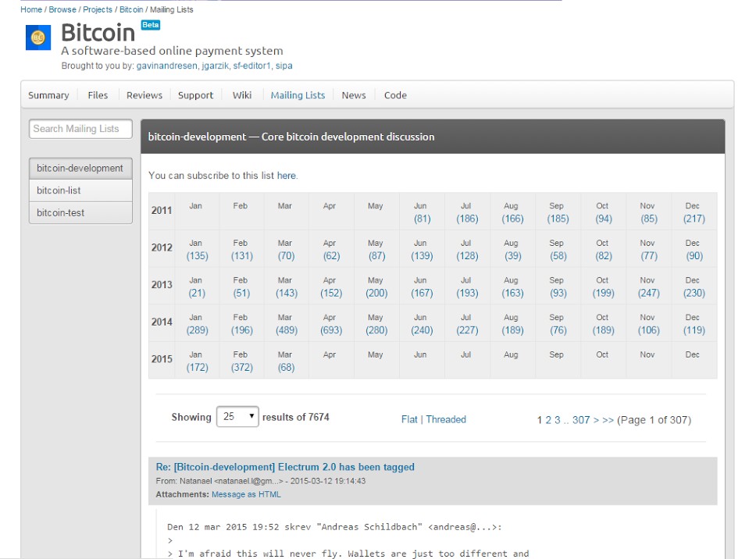
Task: Switch to the Files tab
Action: click(x=98, y=95)
